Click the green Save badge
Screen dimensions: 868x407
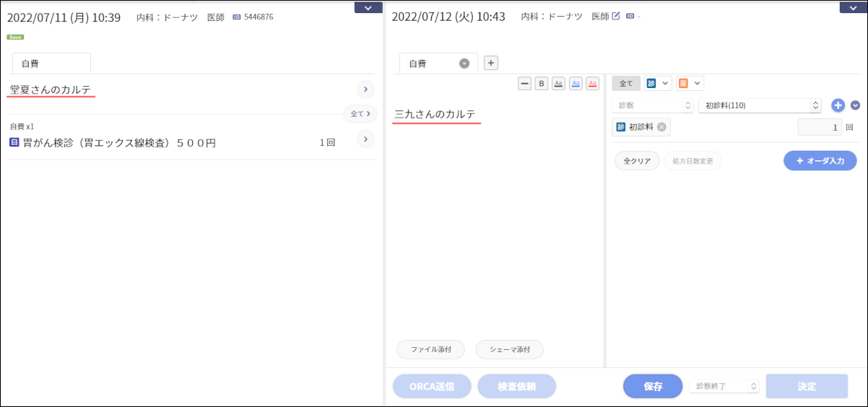coord(15,37)
